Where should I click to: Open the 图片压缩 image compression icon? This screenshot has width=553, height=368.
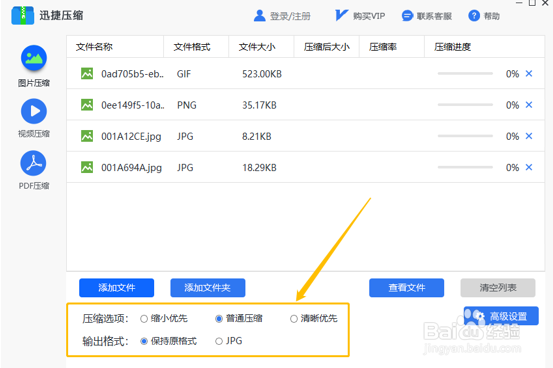(34, 58)
